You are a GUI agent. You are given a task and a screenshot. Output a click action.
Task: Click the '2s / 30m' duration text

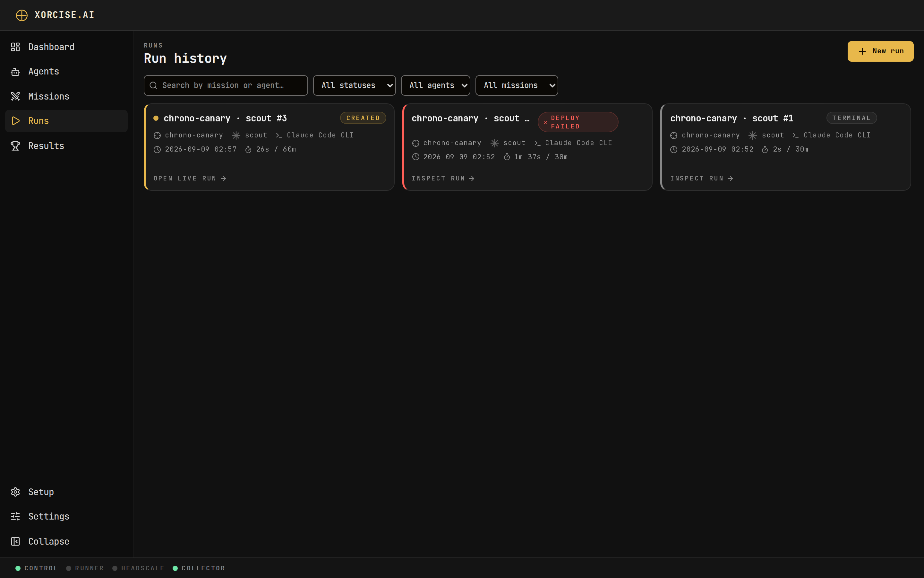point(790,149)
